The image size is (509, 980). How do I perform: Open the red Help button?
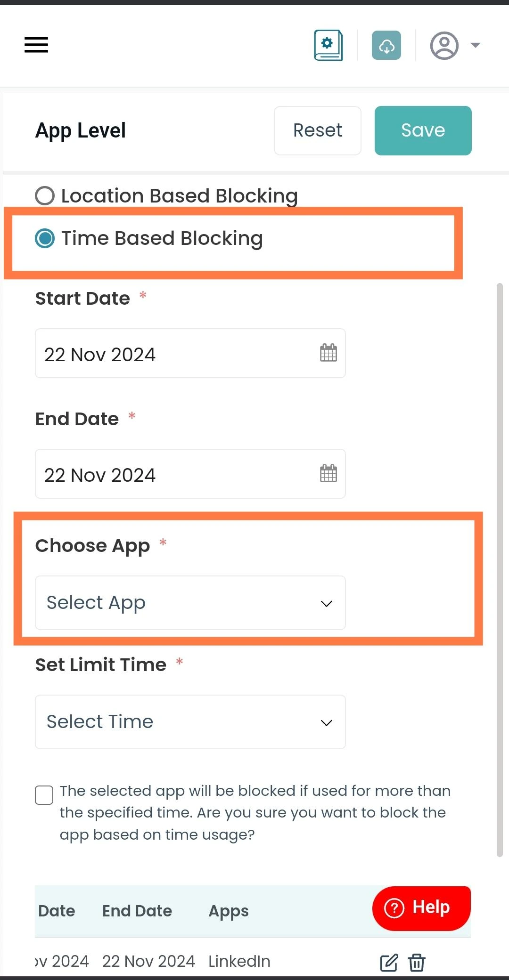click(421, 908)
